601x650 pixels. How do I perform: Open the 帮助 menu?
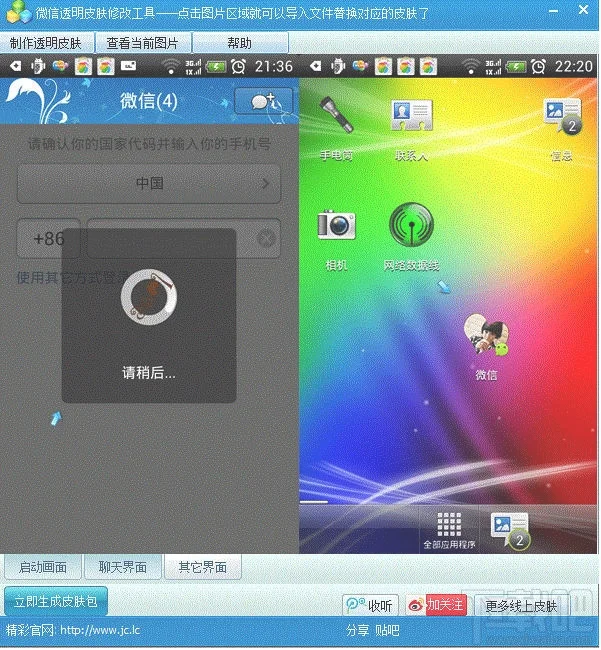[x=240, y=43]
